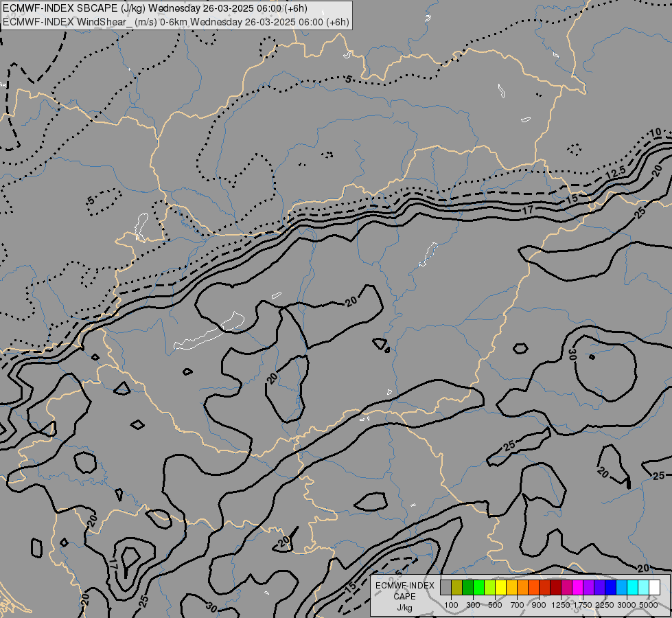Screen dimensions: 672x618
Task: Click the legend label '300'
Action: pos(473,605)
